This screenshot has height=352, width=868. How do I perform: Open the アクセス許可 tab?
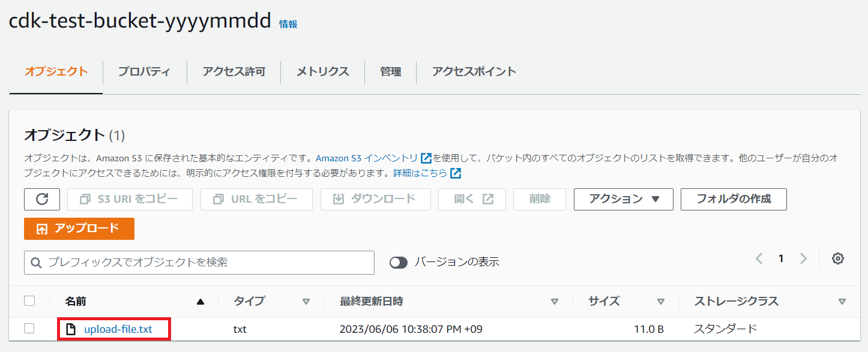pyautogui.click(x=234, y=72)
